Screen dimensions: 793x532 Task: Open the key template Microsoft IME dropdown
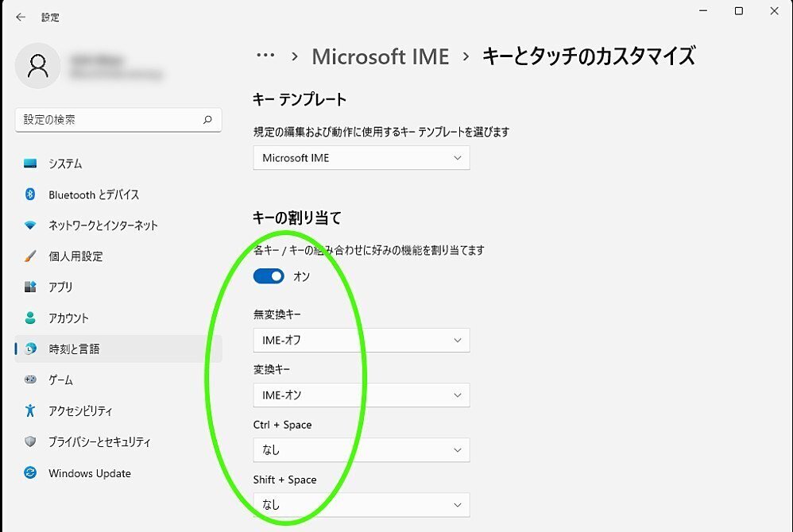[362, 158]
